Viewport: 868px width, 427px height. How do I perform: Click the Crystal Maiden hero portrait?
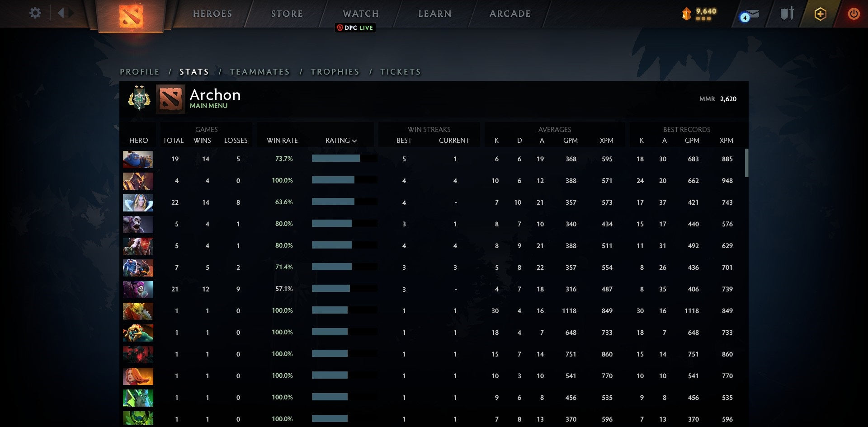point(138,203)
